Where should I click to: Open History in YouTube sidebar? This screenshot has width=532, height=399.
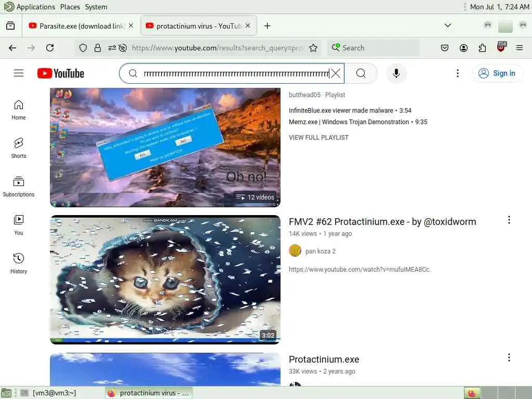click(19, 263)
